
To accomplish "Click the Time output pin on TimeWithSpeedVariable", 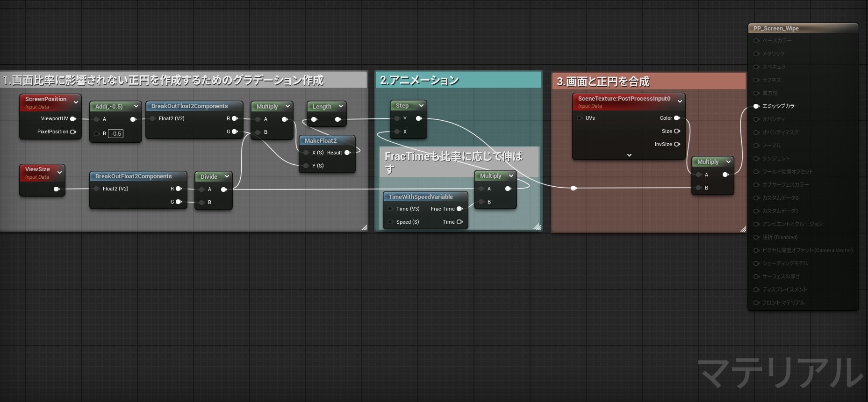I will [x=459, y=222].
